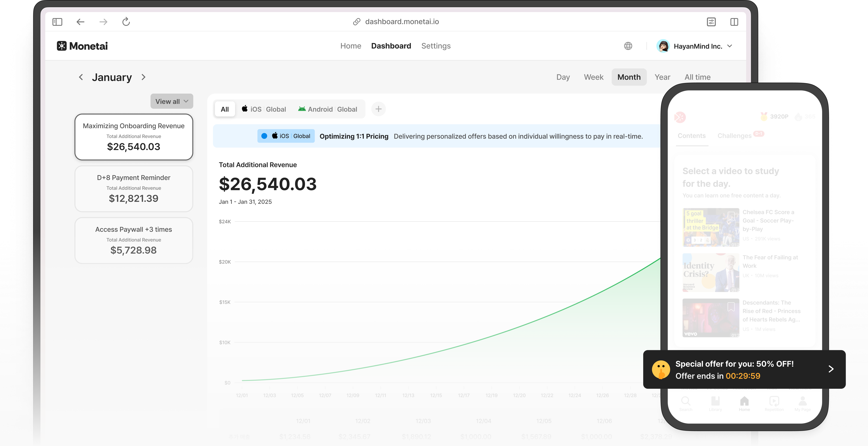868x446 pixels.
Task: Go to the month before January
Action: pyautogui.click(x=81, y=77)
